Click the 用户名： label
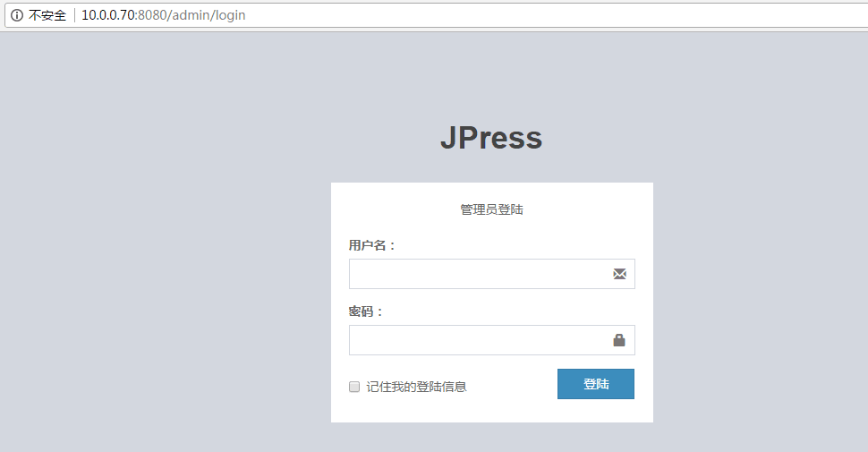Image resolution: width=868 pixels, height=452 pixels. point(372,245)
